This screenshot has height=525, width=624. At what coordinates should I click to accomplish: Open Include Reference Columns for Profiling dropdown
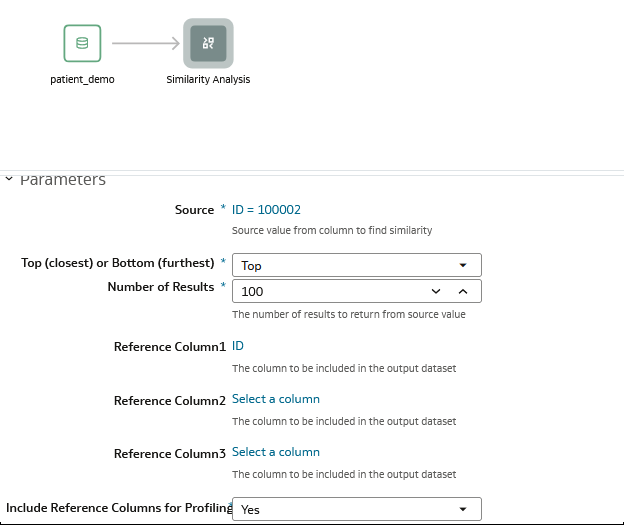[357, 509]
